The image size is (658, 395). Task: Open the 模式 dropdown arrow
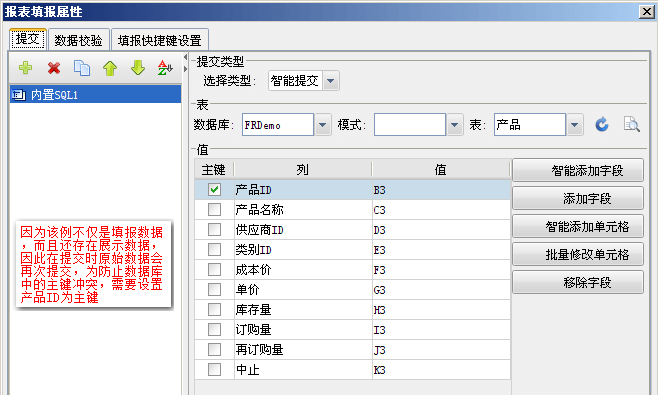click(x=454, y=125)
